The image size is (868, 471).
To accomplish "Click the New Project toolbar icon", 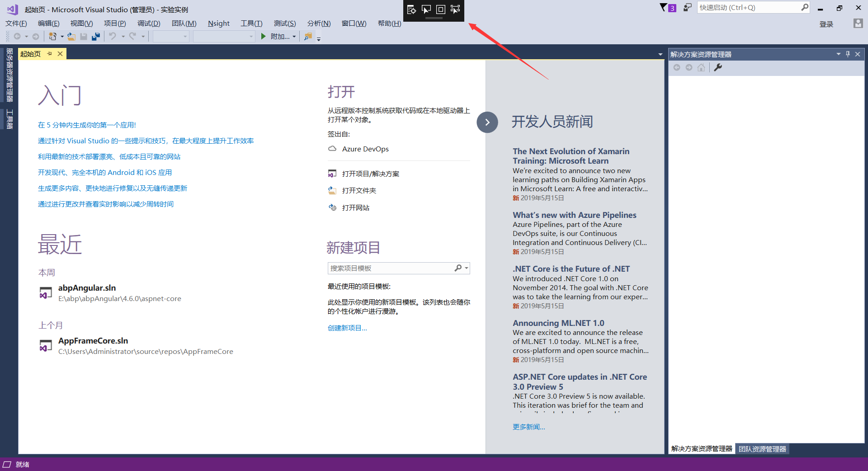I will pos(53,37).
